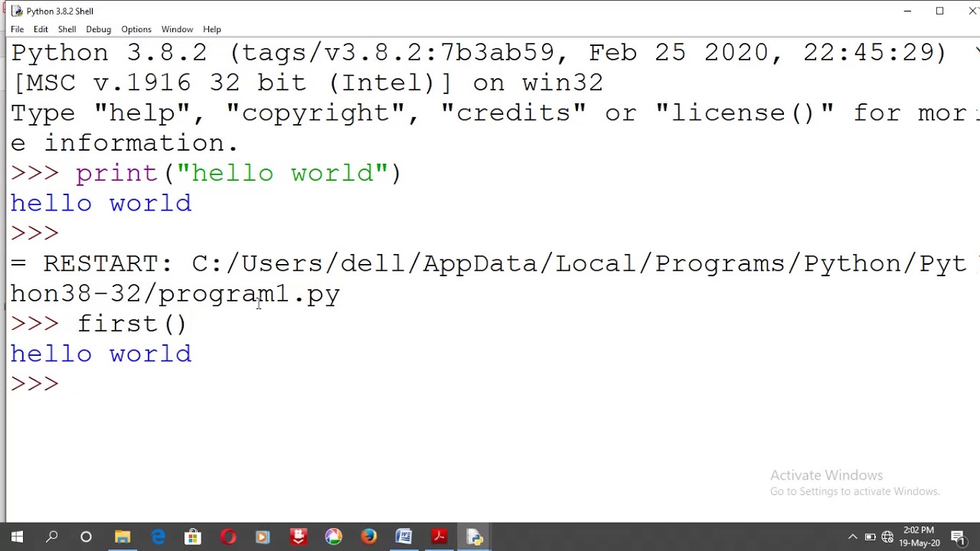
Task: Launch Firefox from the taskbar
Action: pyautogui.click(x=369, y=537)
